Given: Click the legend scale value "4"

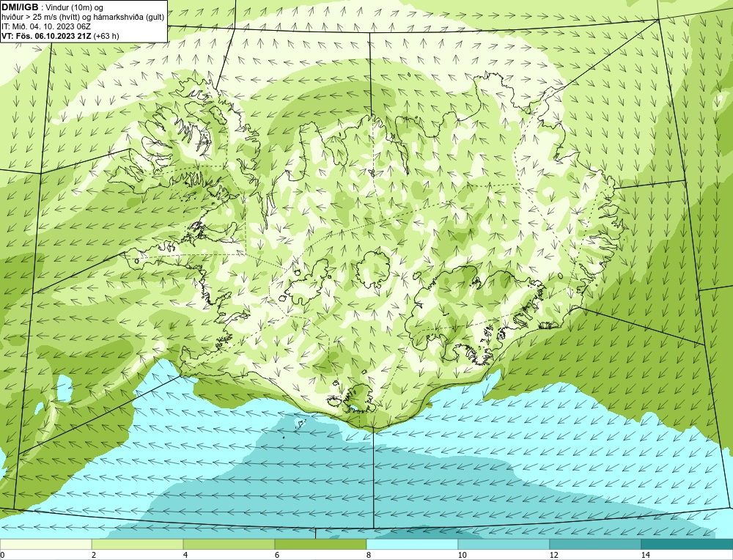Looking at the screenshot, I should (x=185, y=555).
